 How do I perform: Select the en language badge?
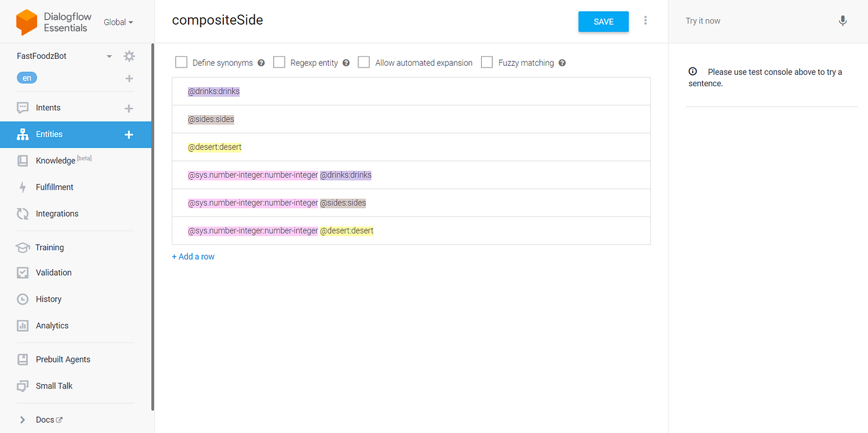[x=27, y=77]
